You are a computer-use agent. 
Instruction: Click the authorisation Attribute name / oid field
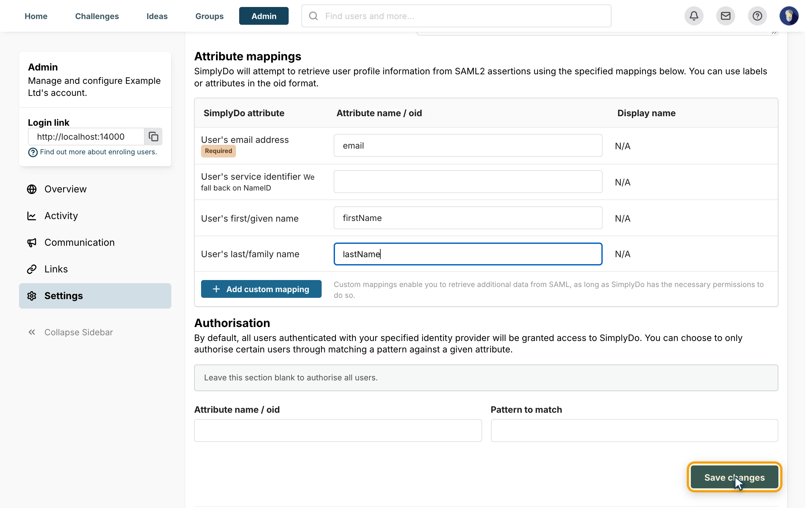coord(338,431)
